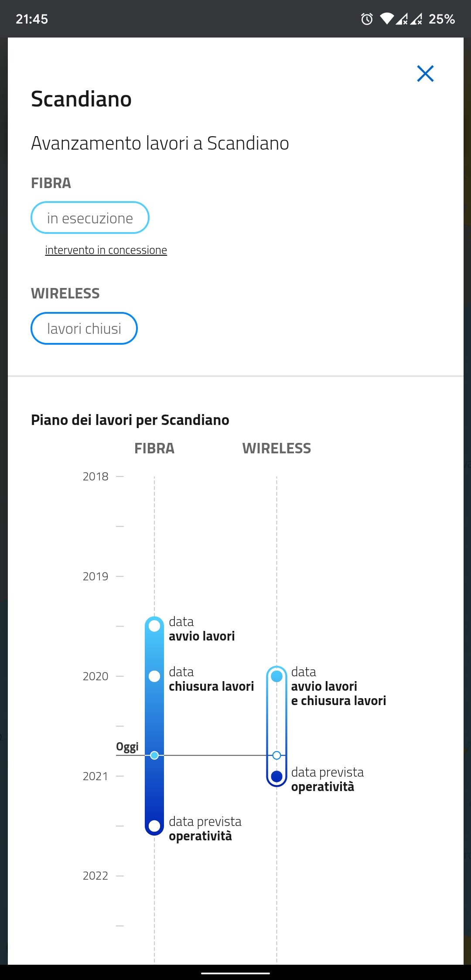Image resolution: width=471 pixels, height=980 pixels.
Task: Select the WIRELESS avvio e chiusura lavori marker
Action: (x=276, y=676)
